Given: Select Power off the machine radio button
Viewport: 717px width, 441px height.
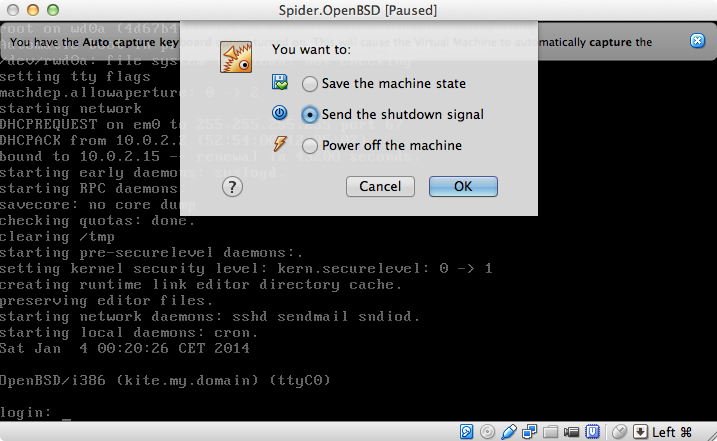Looking at the screenshot, I should click(x=310, y=146).
